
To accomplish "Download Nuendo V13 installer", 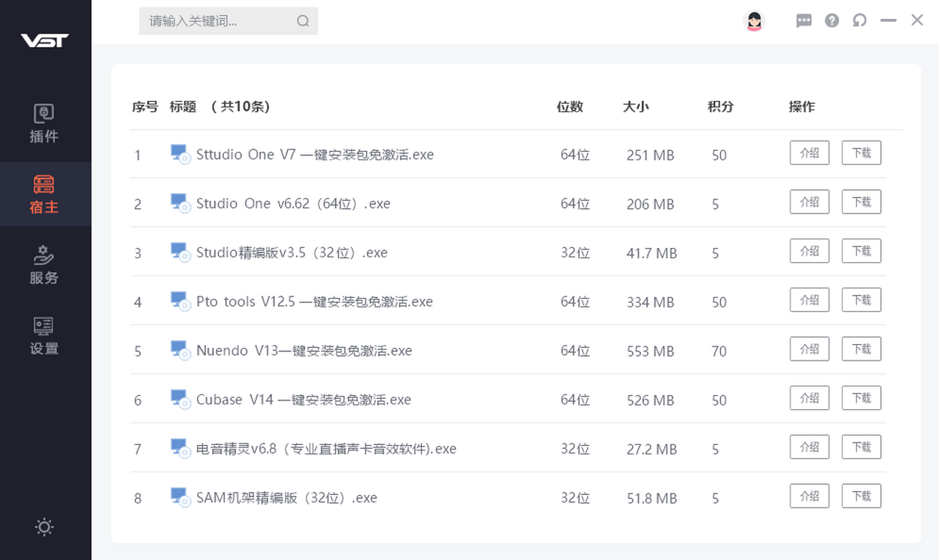I will [861, 349].
